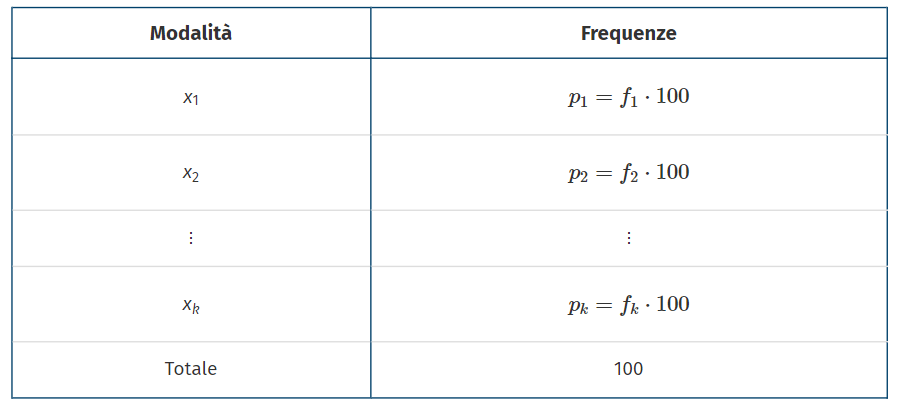The height and width of the screenshot is (407, 897).
Task: Select the formula pk = fk · 100
Action: tap(628, 304)
